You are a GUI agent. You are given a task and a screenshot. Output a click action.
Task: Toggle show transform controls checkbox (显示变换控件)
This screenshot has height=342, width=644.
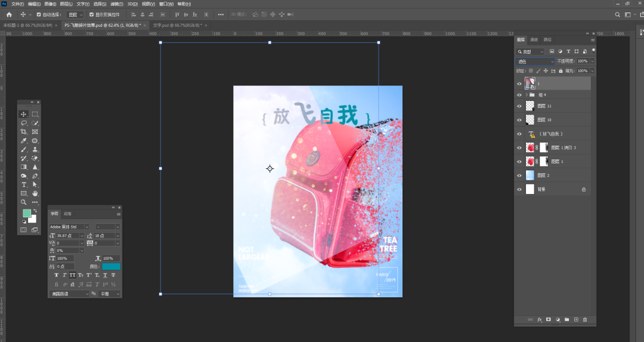[x=92, y=14]
